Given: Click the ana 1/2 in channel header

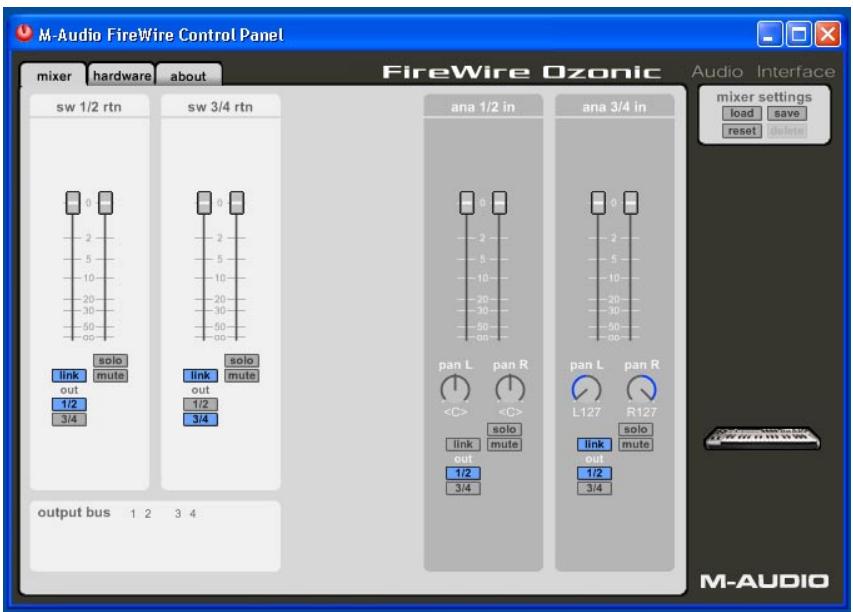Looking at the screenshot, I should 483,107.
